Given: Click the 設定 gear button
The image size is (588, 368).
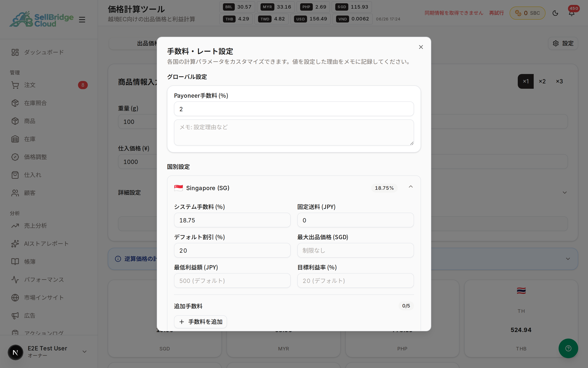Looking at the screenshot, I should click(x=563, y=43).
